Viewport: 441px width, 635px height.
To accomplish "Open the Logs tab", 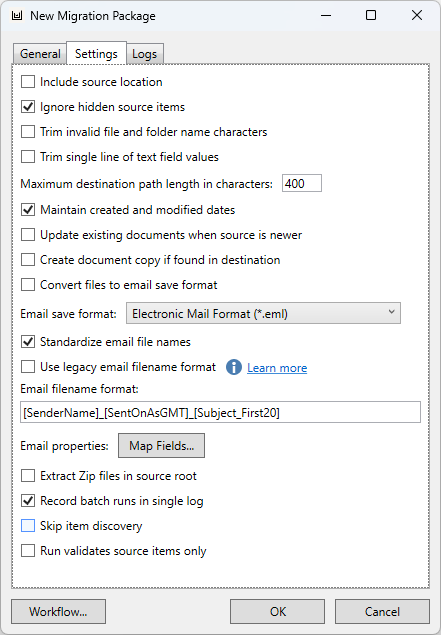I will tap(145, 54).
